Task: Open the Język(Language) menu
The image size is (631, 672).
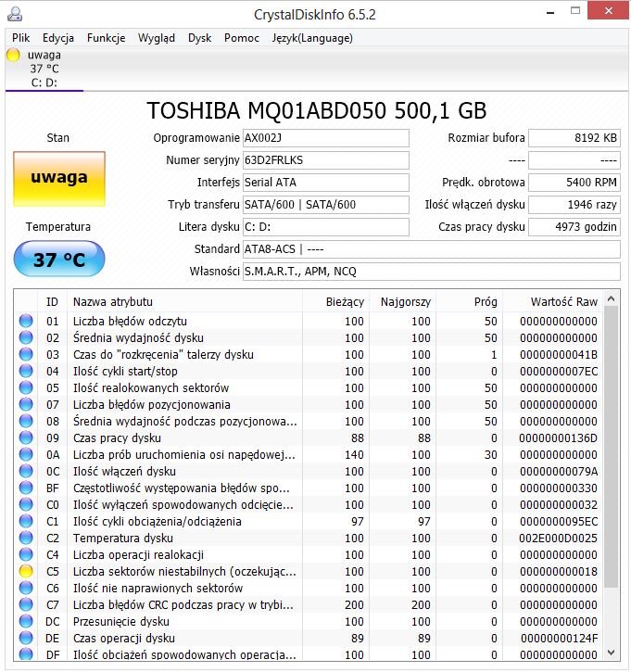Action: click(x=312, y=38)
